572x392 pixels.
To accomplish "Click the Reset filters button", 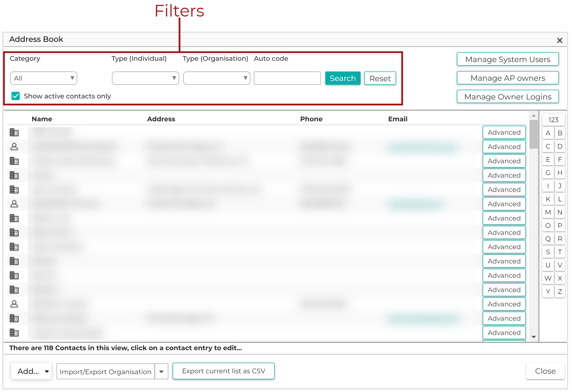I will (x=380, y=78).
